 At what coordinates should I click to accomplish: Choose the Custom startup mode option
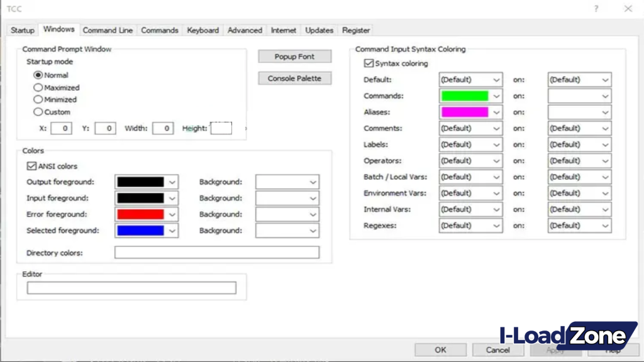pyautogui.click(x=38, y=112)
